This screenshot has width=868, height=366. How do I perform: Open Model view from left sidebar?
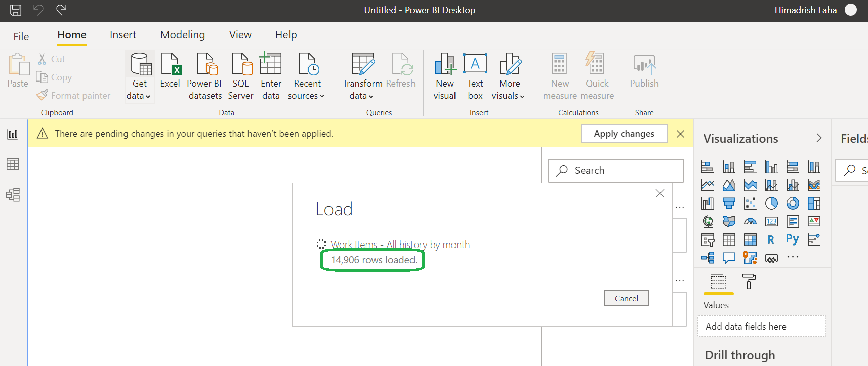pyautogui.click(x=13, y=195)
